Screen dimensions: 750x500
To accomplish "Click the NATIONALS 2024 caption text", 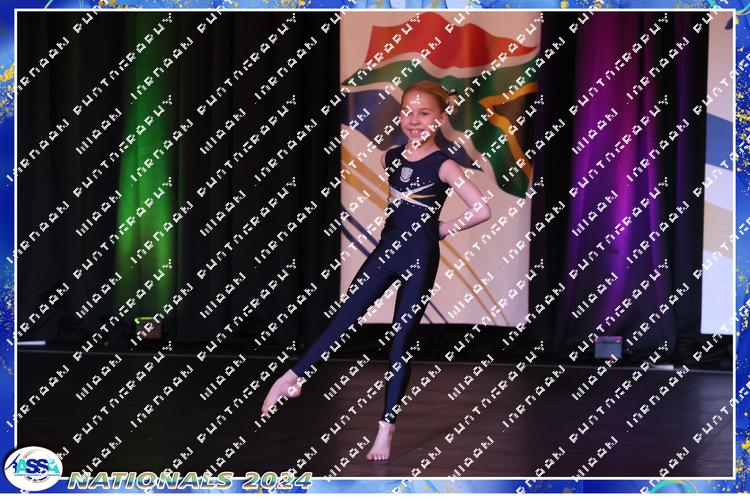I will (190, 481).
